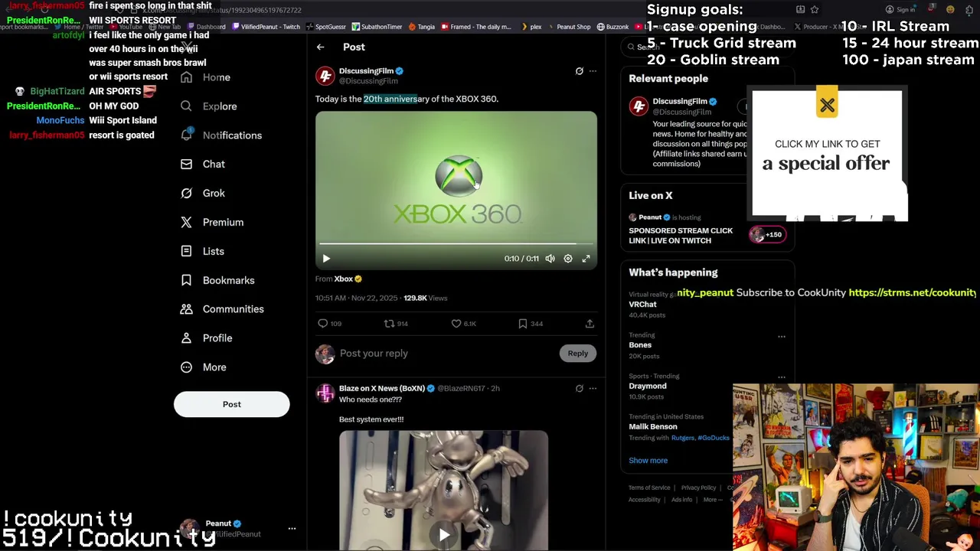The image size is (980, 551).
Task: Open the Privacy Policy link
Action: coord(698,487)
